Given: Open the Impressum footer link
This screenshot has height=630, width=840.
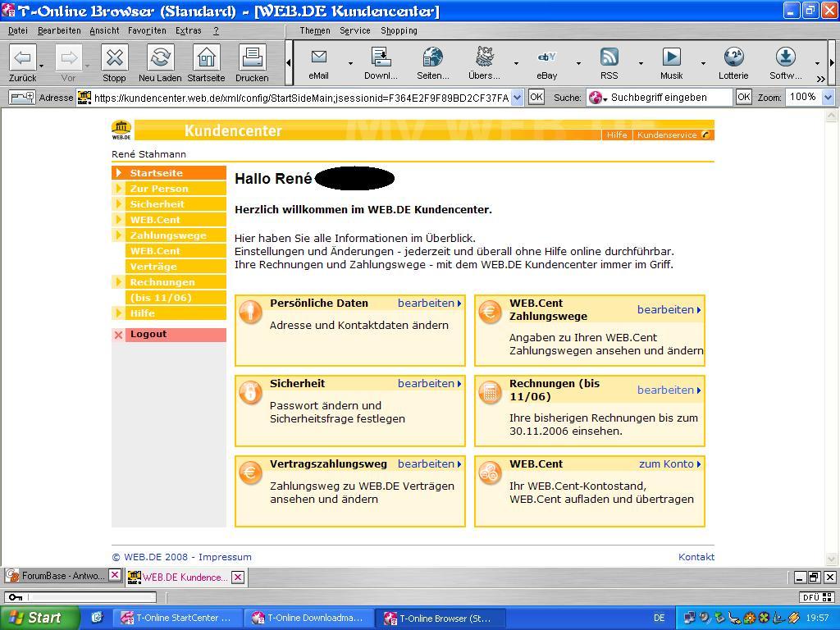Looking at the screenshot, I should [x=225, y=557].
